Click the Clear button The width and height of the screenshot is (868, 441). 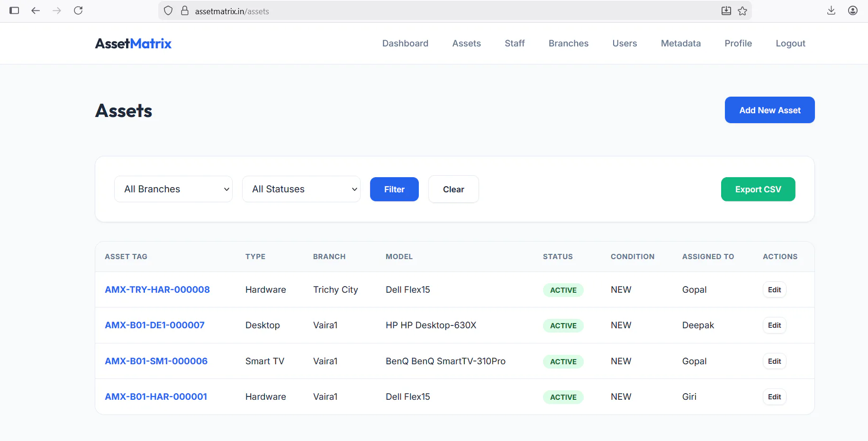(453, 189)
